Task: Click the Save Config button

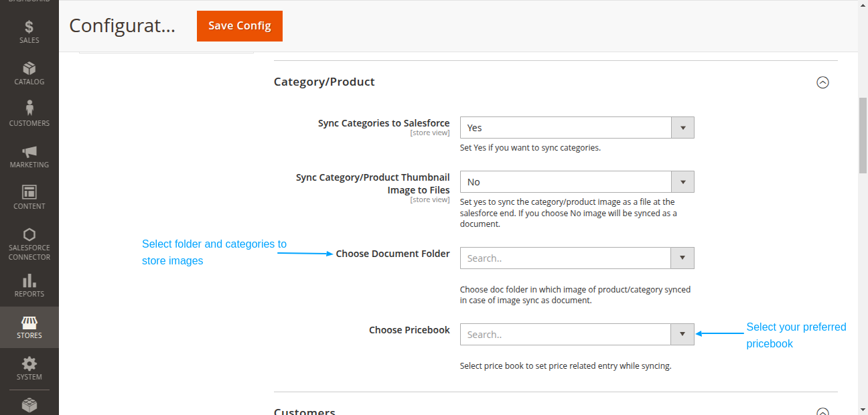Action: click(x=239, y=25)
